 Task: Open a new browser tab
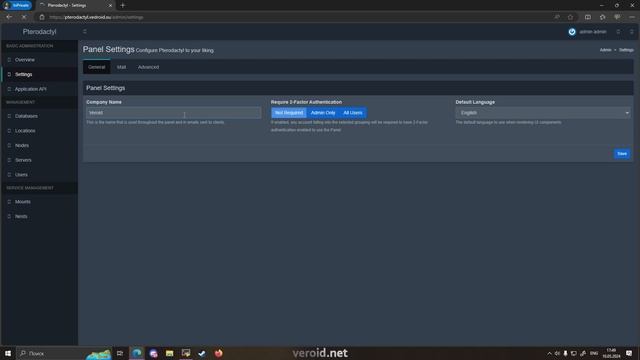tap(122, 5)
